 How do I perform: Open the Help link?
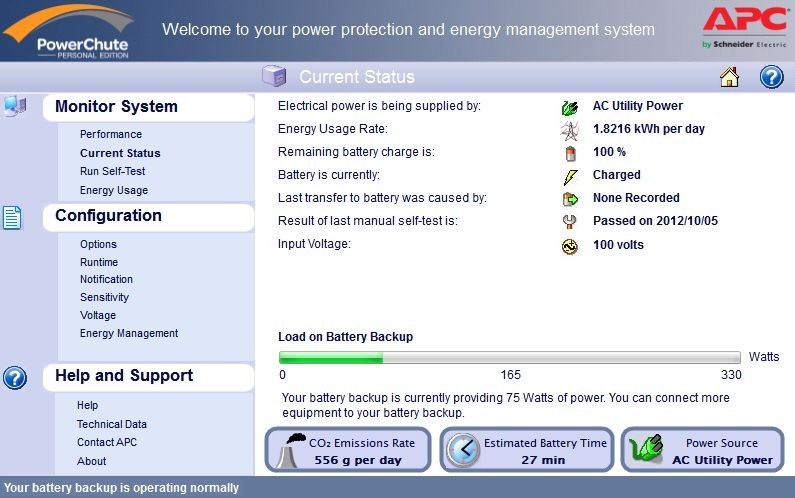[87, 405]
